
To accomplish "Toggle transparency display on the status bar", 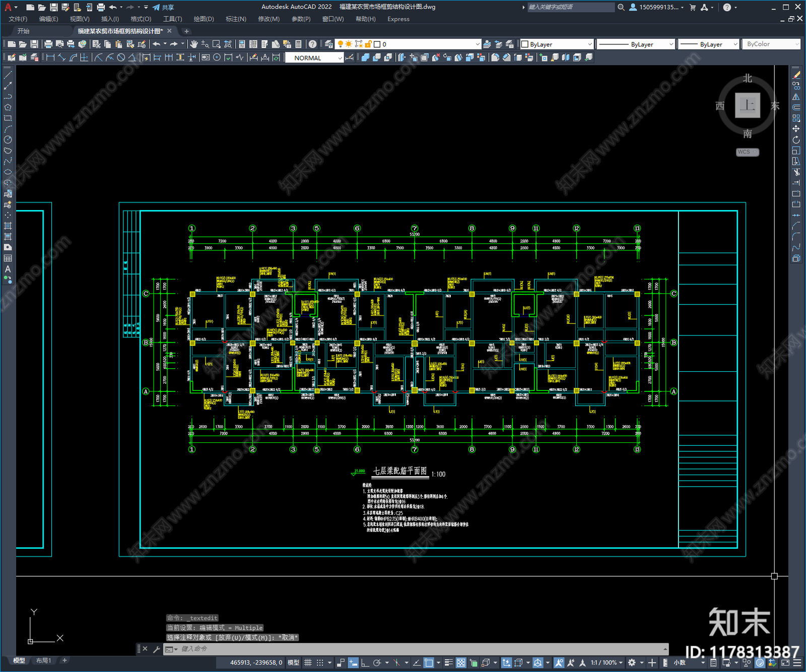I will pyautogui.click(x=461, y=662).
